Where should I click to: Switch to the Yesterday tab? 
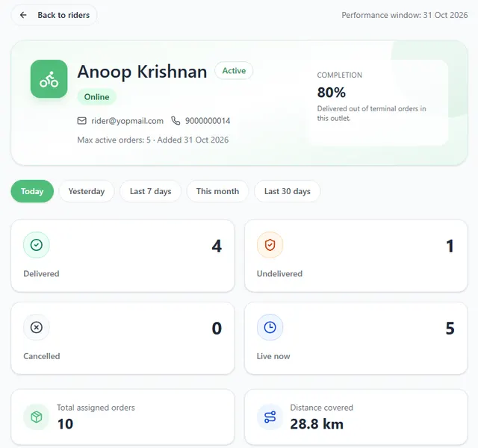(87, 191)
